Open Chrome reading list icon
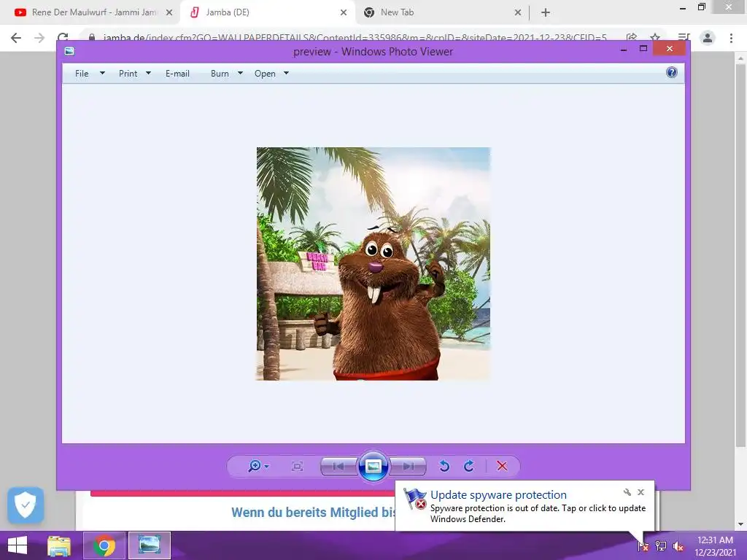 (684, 37)
